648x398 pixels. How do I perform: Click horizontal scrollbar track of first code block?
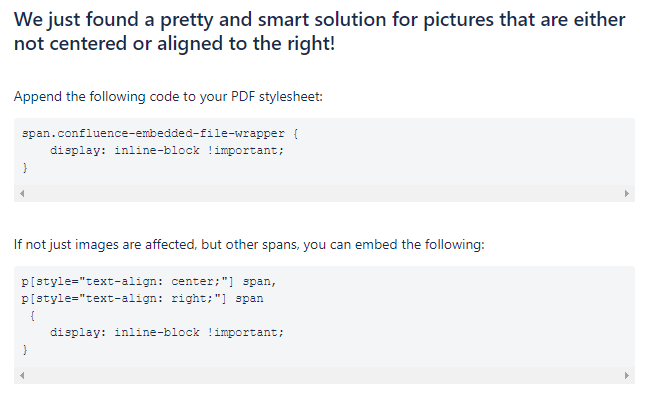(324, 193)
